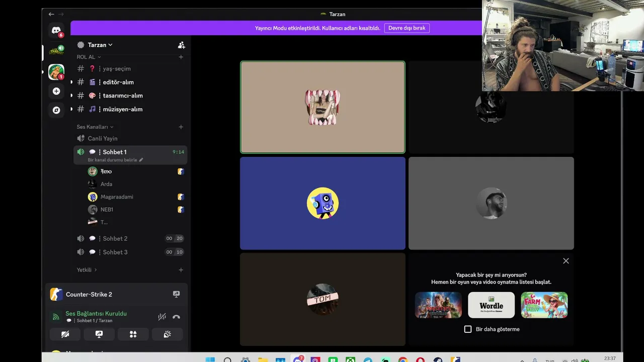Open the soundboard

[167, 334]
